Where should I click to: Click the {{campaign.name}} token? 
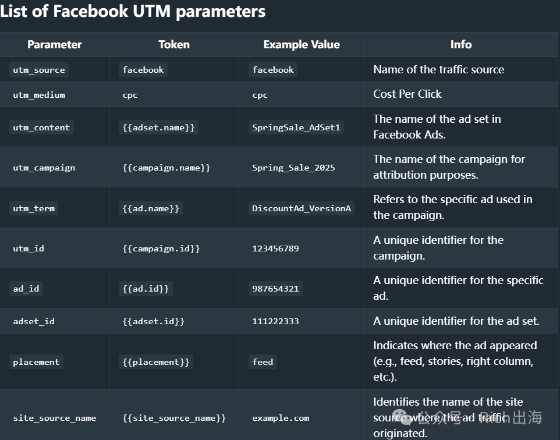[x=166, y=168]
